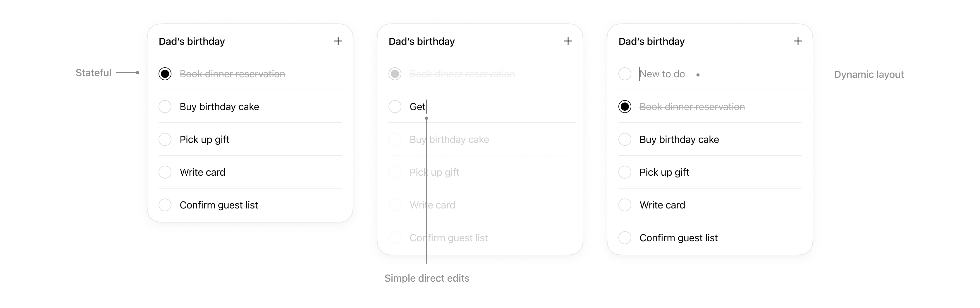This screenshot has width=980, height=308.
Task: Check 'Confirm guest list' in the right card
Action: coord(625,237)
